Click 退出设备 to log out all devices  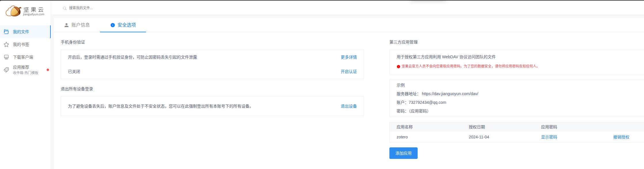349,106
